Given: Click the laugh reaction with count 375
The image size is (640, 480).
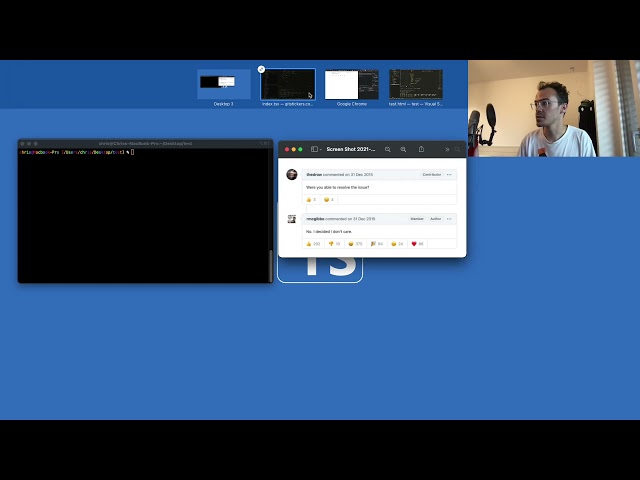Looking at the screenshot, I should click(x=355, y=244).
